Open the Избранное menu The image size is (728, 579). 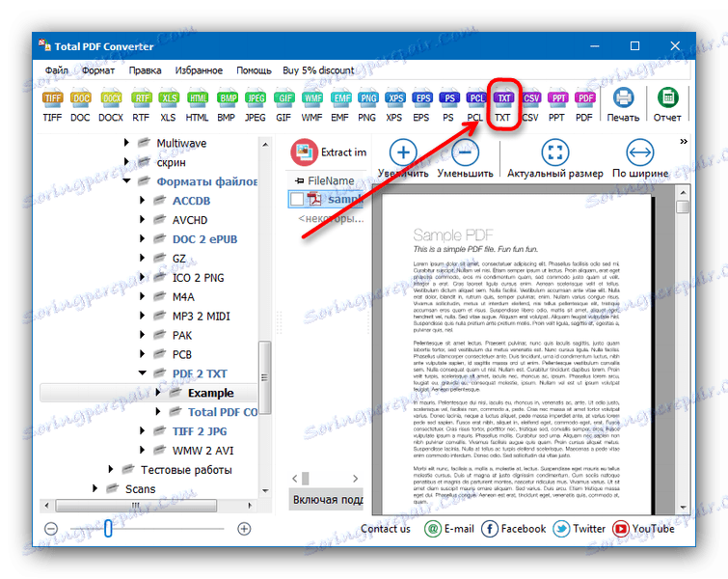pos(199,70)
